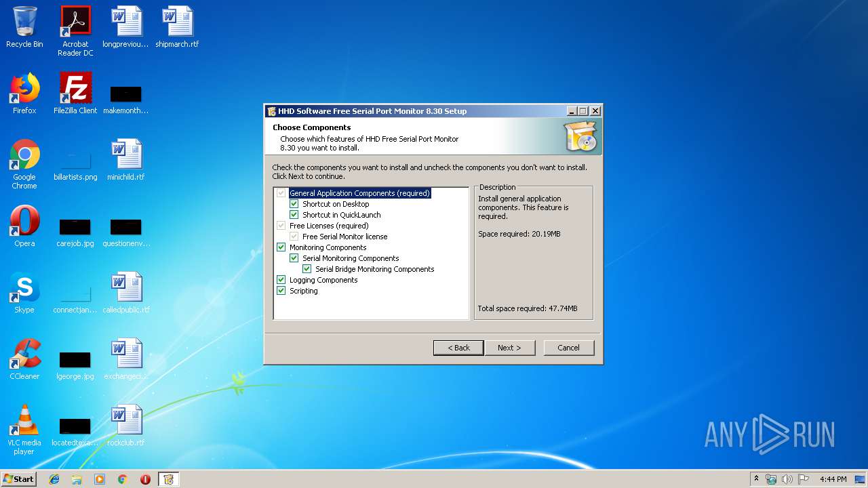Screen dimensions: 868x488
Task: Close the Setup window
Action: [595, 111]
